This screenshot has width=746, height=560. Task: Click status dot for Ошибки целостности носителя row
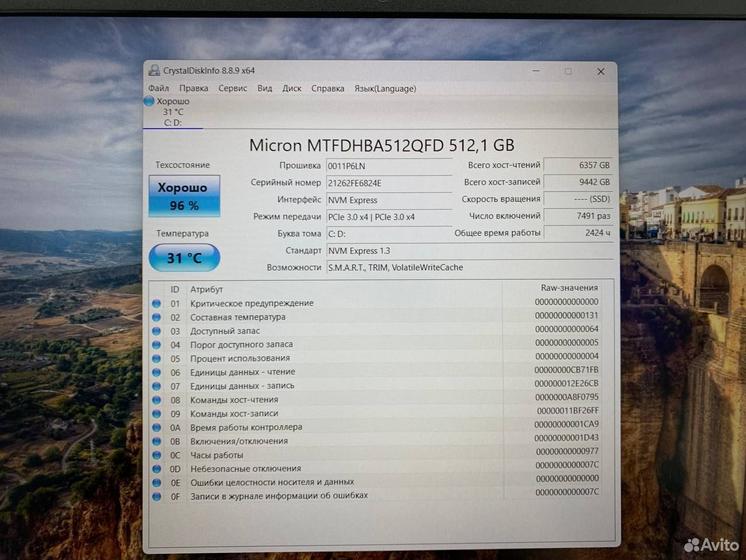click(156, 482)
